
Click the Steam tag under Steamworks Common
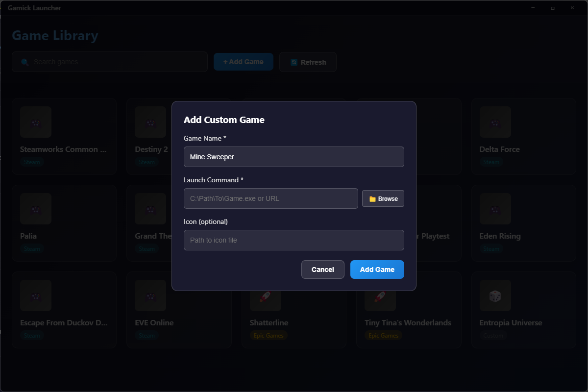click(x=32, y=162)
